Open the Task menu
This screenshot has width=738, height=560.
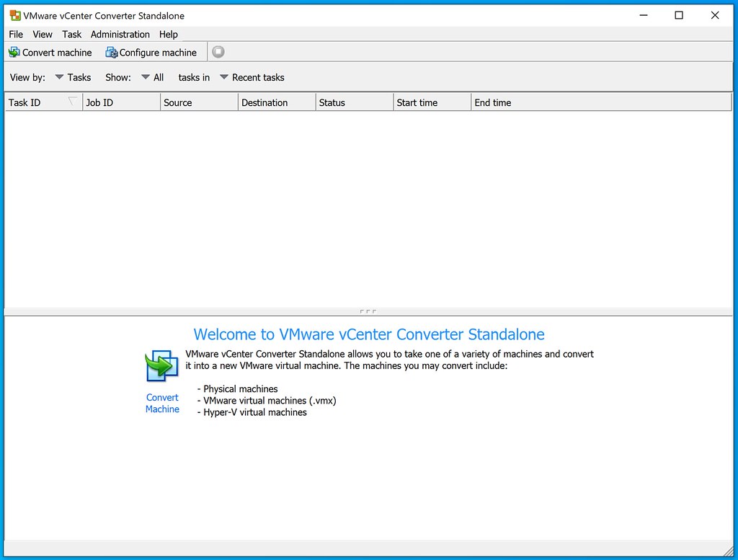point(71,34)
